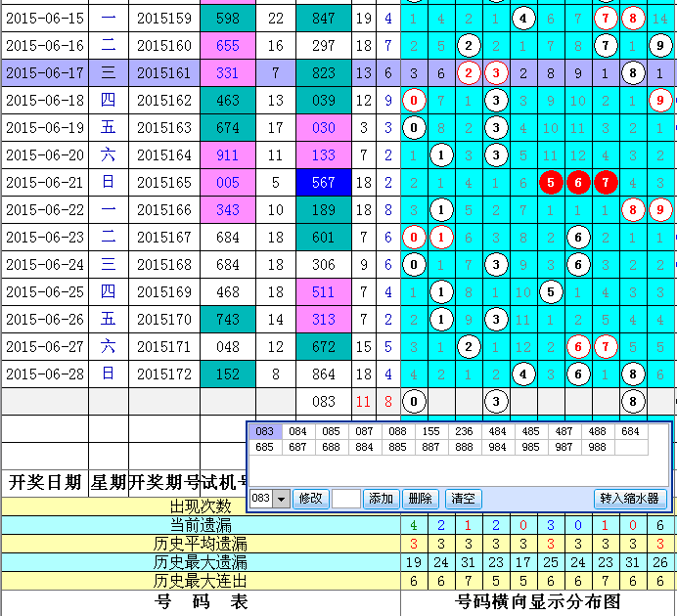Click date cell 2015-06-17
The image size is (677, 616).
(x=45, y=73)
